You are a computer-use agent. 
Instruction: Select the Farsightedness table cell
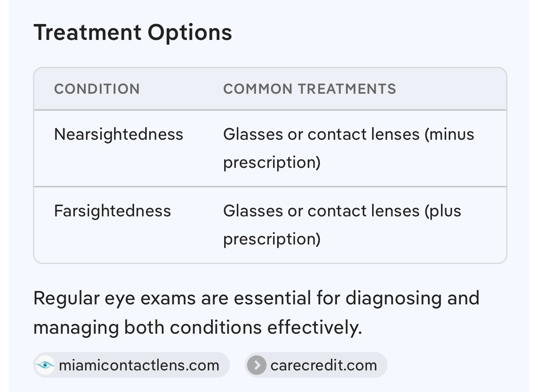(112, 211)
